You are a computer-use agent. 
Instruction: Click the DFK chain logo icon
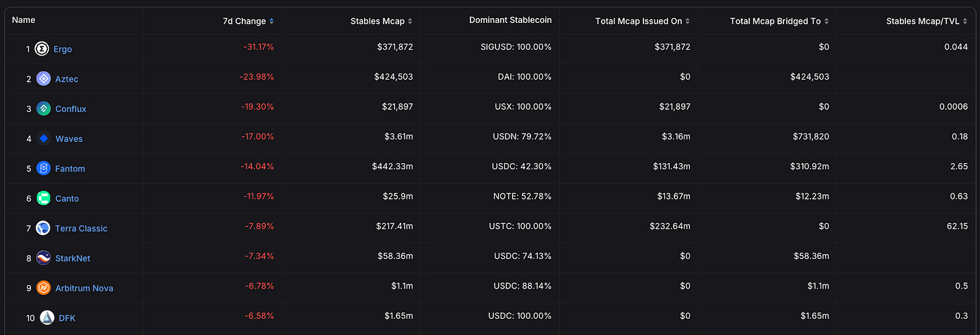[47, 317]
